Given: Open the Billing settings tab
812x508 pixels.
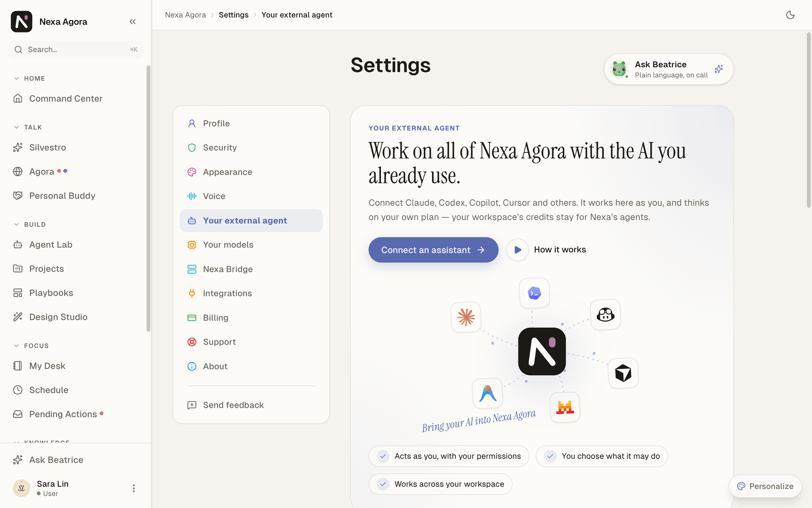Looking at the screenshot, I should 251,318.
